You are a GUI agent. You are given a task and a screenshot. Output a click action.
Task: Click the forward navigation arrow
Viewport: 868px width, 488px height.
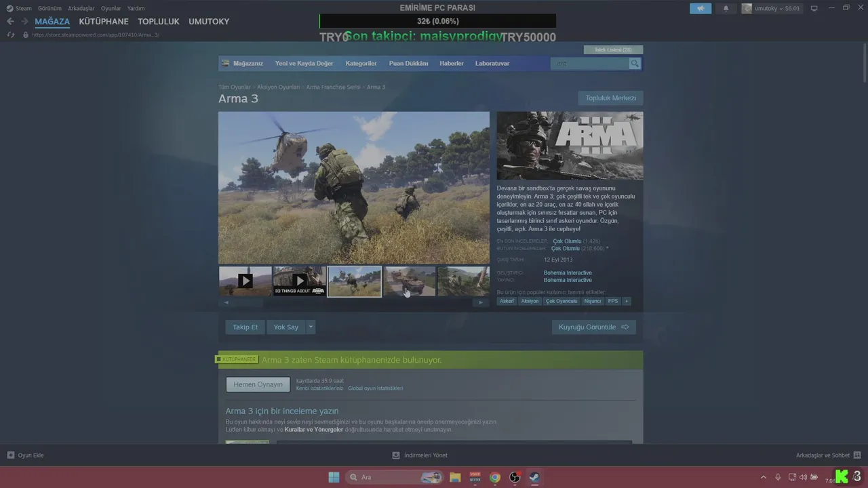tap(24, 22)
